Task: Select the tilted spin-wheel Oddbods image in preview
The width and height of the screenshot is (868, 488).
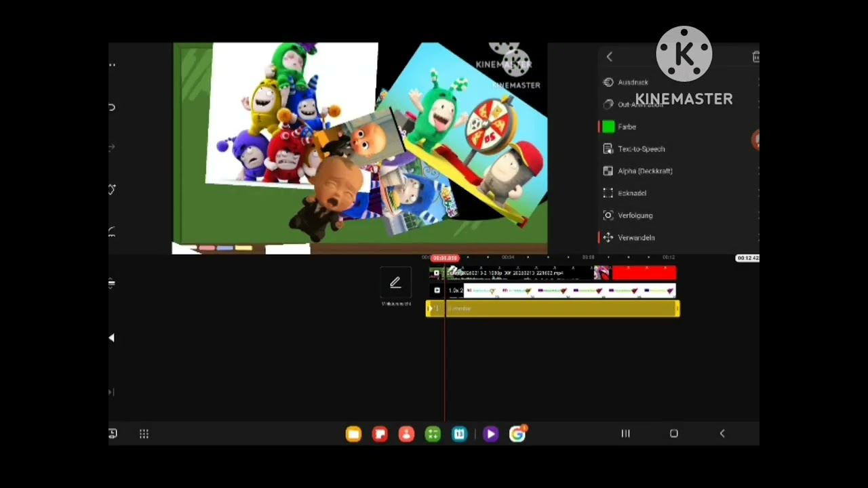Action: pyautogui.click(x=475, y=136)
